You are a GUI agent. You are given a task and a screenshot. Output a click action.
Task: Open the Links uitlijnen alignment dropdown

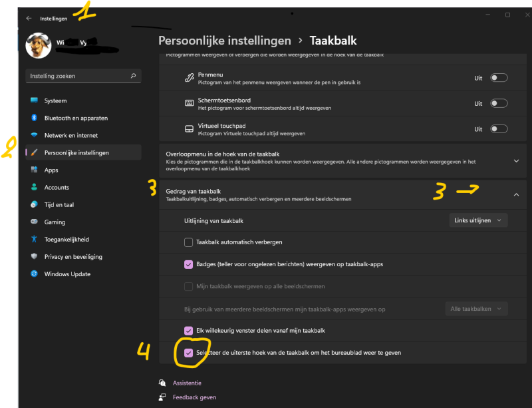476,220
